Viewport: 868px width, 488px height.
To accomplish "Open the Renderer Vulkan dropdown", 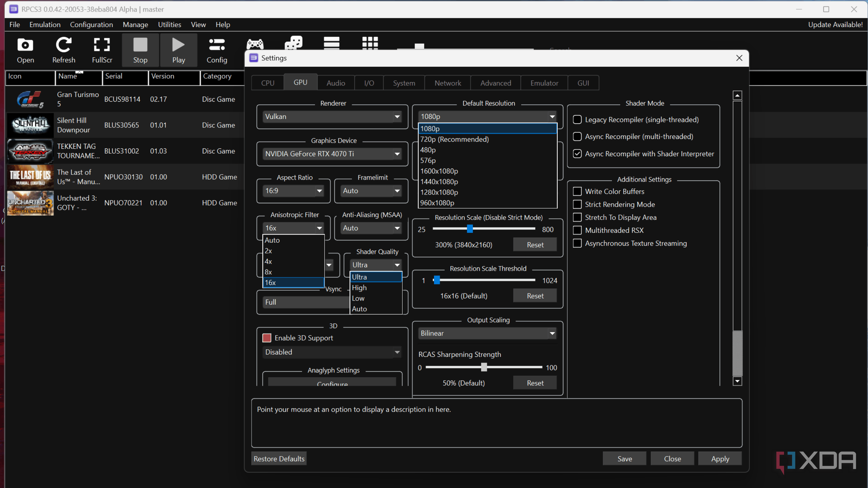I will (332, 117).
